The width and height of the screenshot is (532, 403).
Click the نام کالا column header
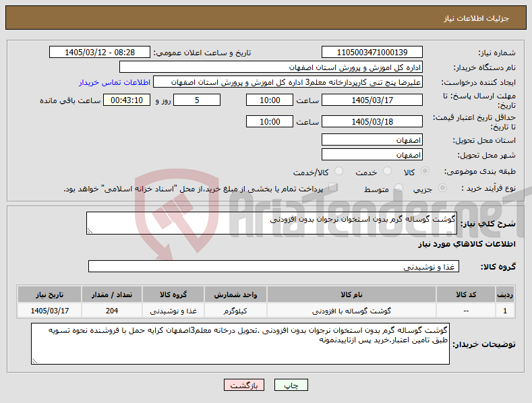pos(351,294)
